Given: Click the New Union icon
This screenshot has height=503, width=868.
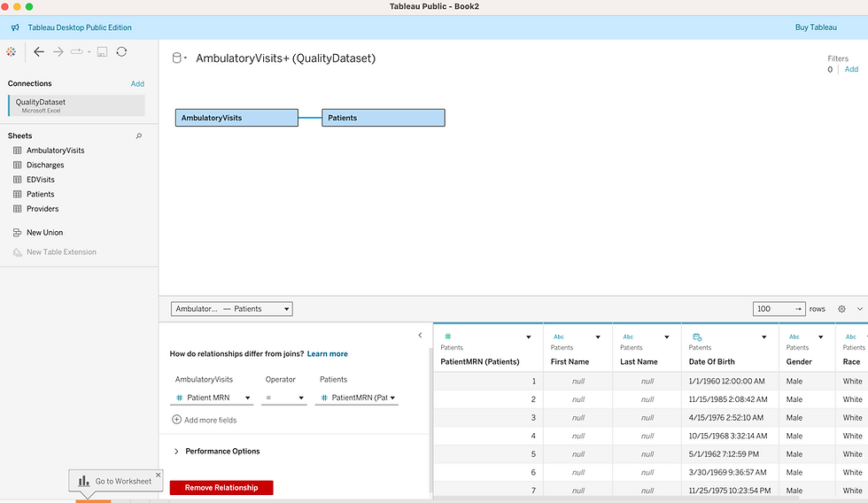Looking at the screenshot, I should 17,232.
